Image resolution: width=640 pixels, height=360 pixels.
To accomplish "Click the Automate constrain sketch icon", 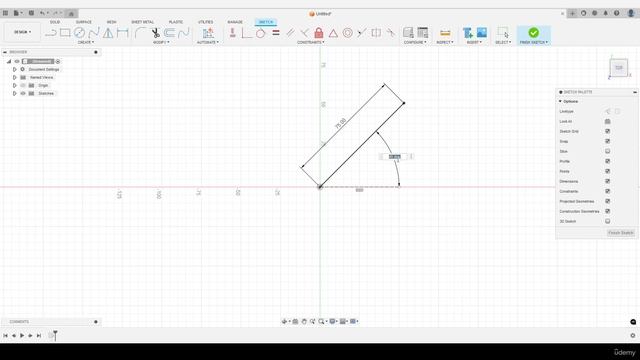I will [x=208, y=33].
